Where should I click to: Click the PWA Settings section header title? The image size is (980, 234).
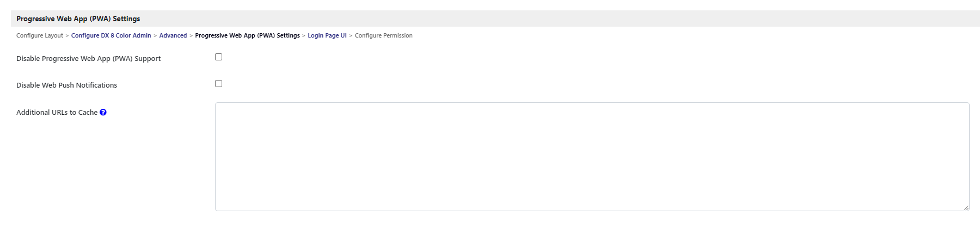click(78, 19)
